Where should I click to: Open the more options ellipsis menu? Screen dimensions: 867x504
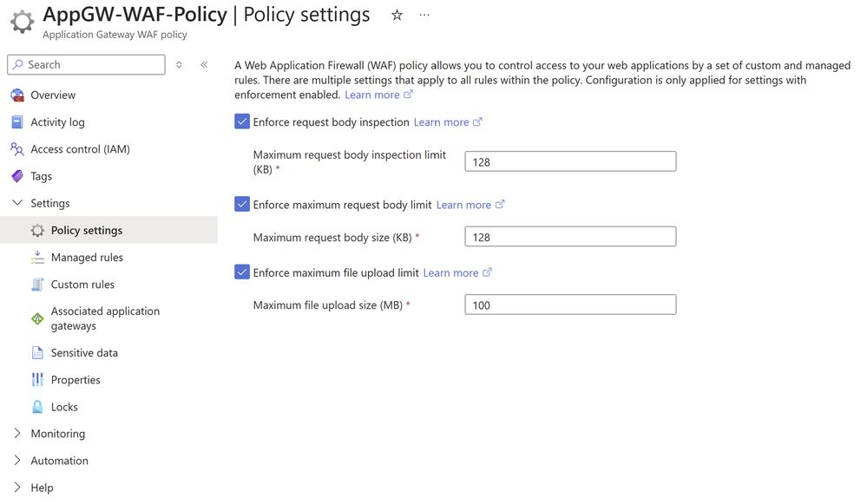point(424,16)
